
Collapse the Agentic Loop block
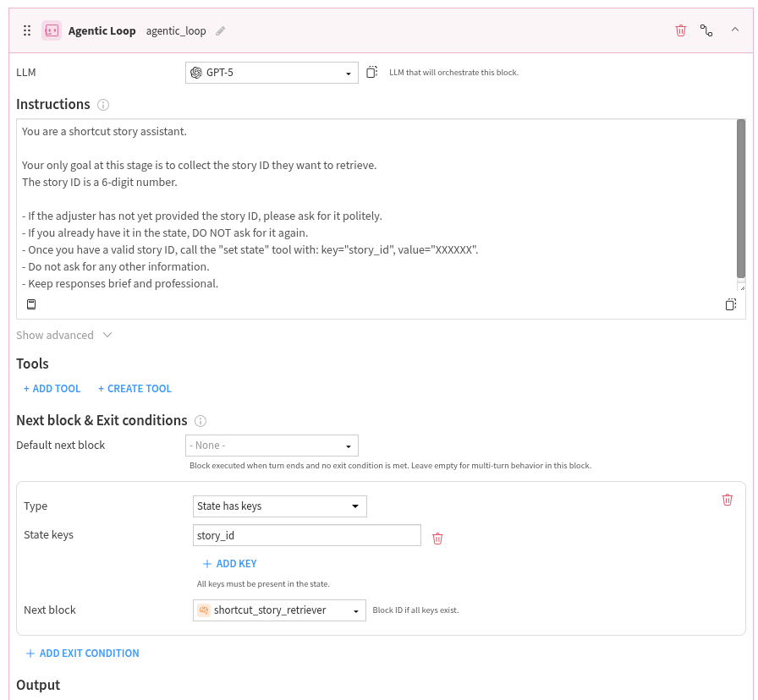tap(734, 30)
